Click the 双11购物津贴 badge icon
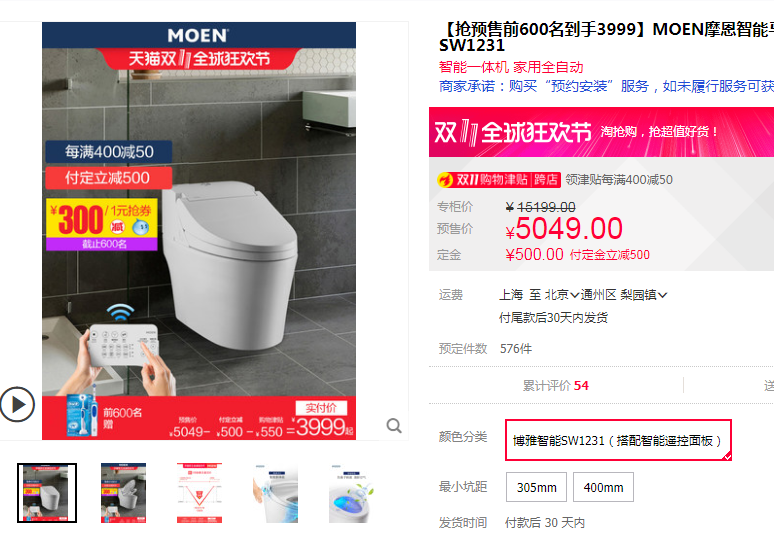 coord(498,180)
